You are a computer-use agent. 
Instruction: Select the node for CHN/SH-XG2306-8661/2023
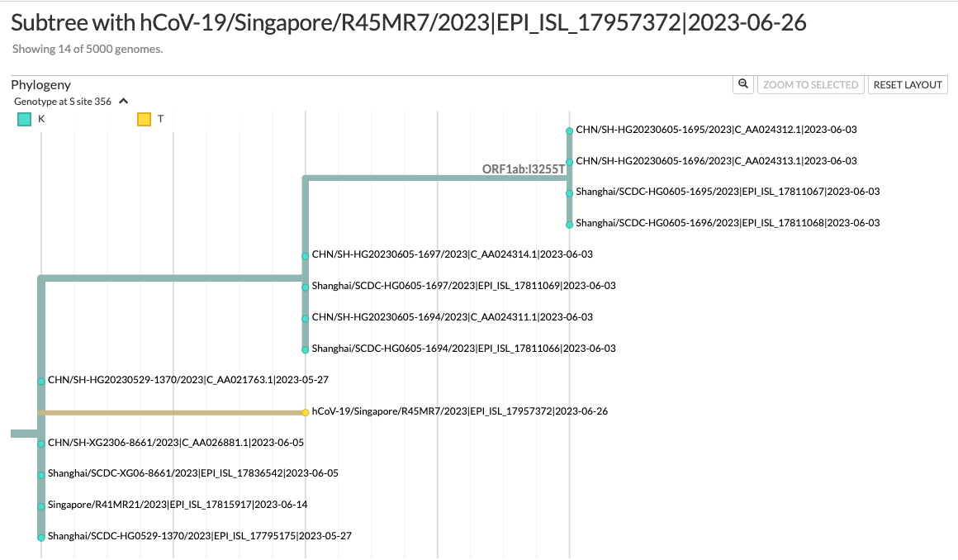(40, 442)
